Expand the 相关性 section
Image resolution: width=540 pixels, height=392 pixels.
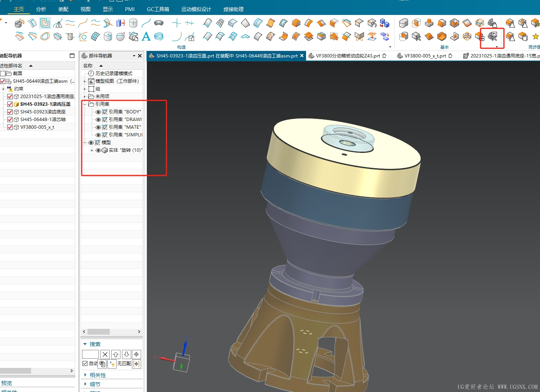(x=85, y=375)
